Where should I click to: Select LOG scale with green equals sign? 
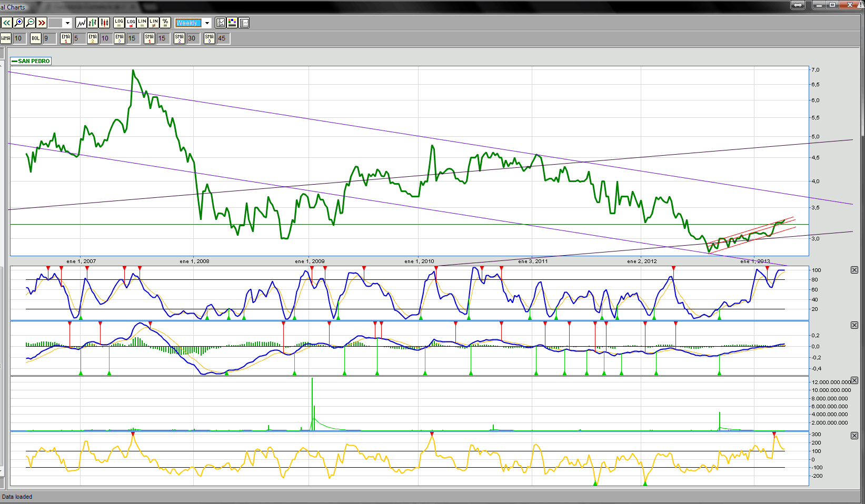tap(119, 23)
